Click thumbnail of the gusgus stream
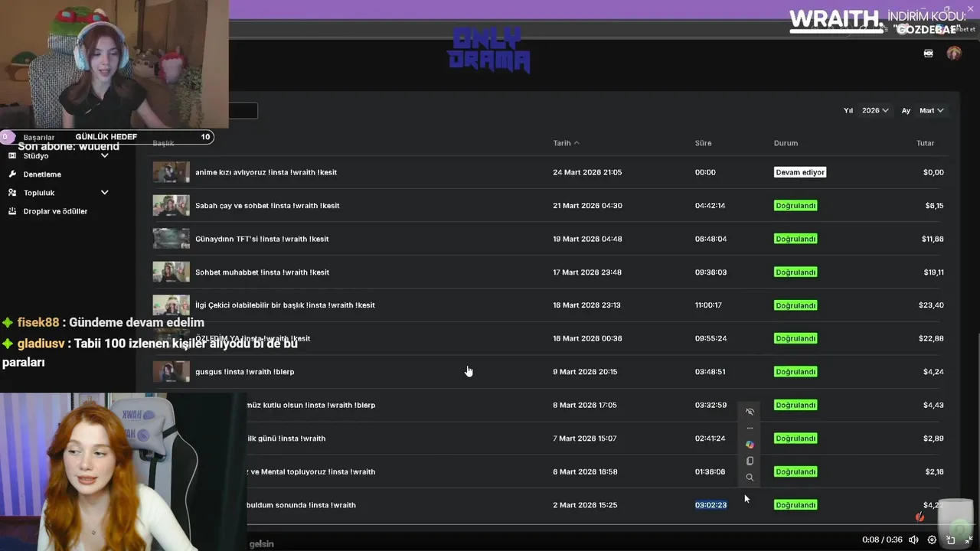Viewport: 980px width, 551px height. pos(171,371)
